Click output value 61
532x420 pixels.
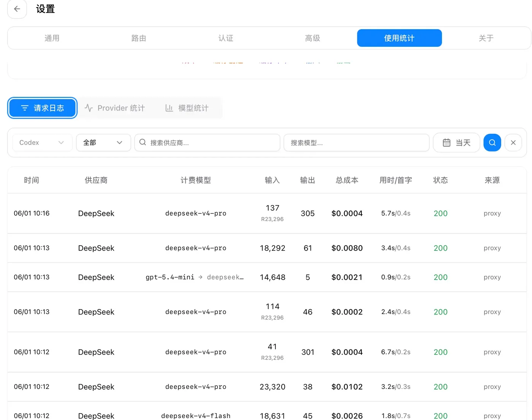[x=308, y=248]
